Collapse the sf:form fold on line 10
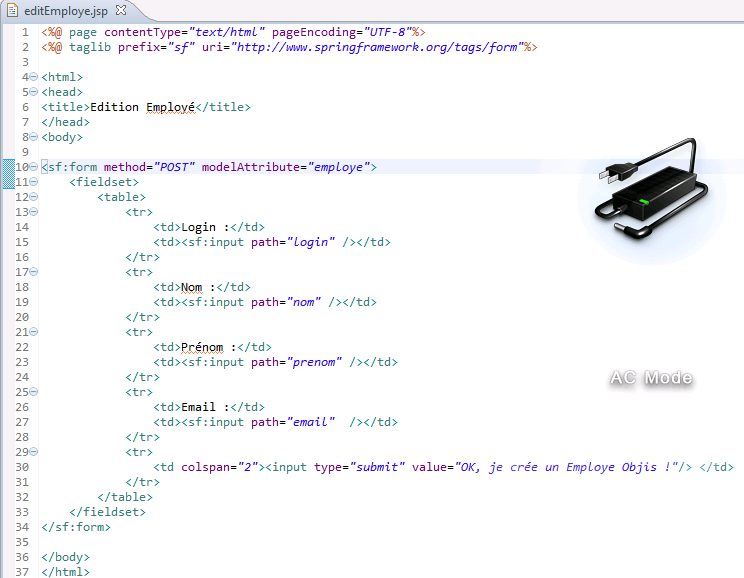The width and height of the screenshot is (744, 578). tap(34, 167)
